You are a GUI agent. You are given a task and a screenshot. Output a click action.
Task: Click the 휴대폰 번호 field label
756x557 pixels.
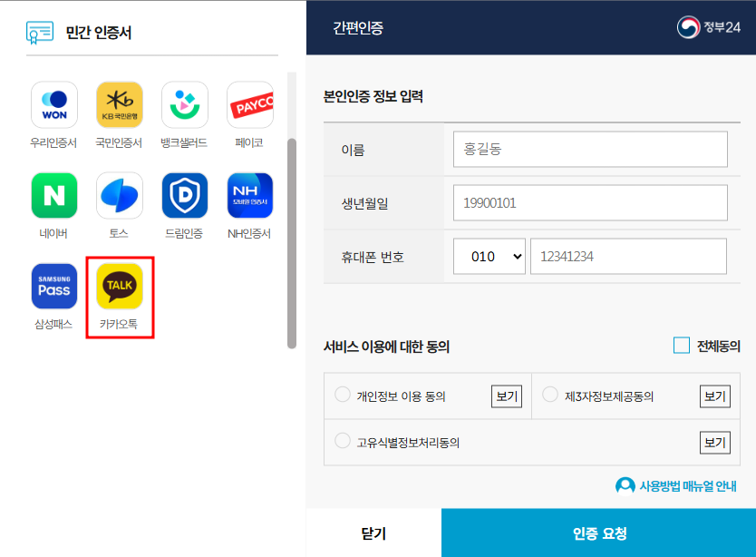(373, 257)
